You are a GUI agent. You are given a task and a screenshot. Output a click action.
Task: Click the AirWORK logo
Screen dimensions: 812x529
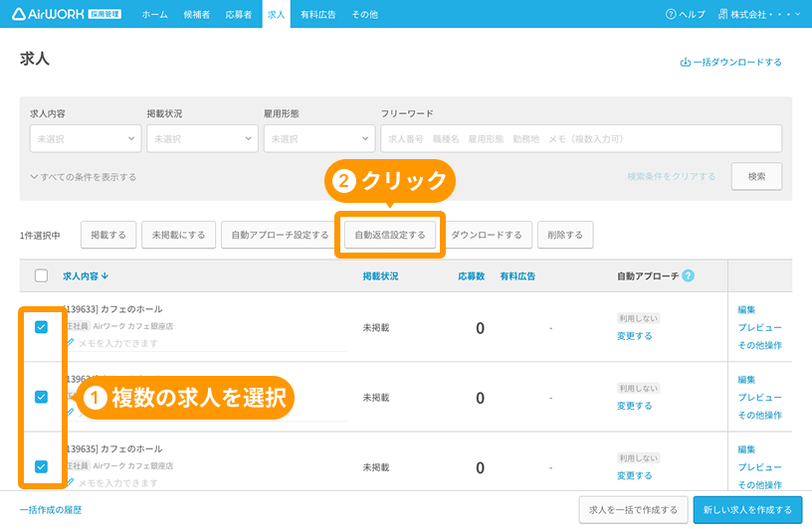pyautogui.click(x=67, y=14)
